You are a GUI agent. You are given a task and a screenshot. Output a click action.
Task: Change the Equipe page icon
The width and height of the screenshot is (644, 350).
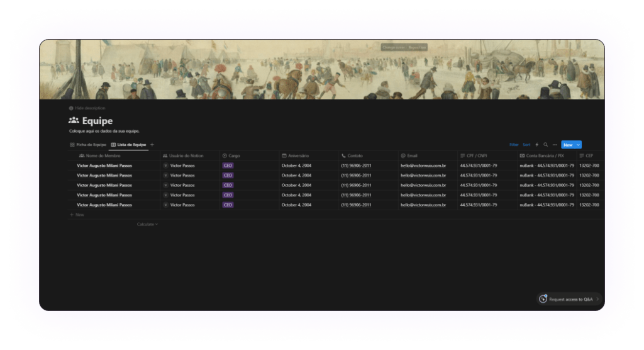point(74,120)
